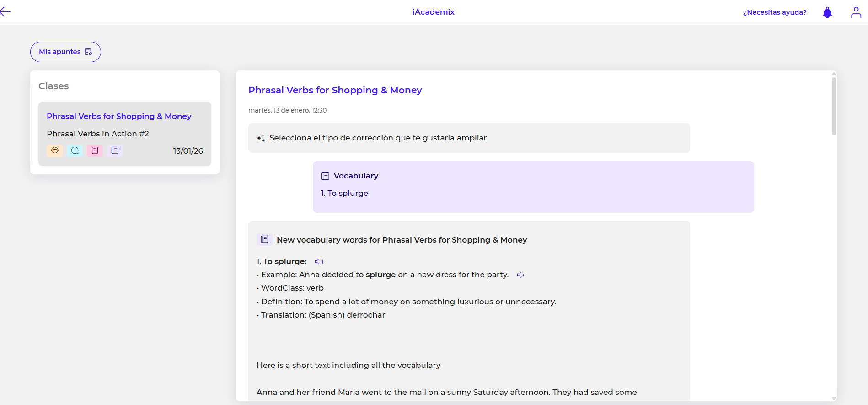Screen dimensions: 868x405
Task: Play audio for the Anna example sentence
Action: point(520,275)
